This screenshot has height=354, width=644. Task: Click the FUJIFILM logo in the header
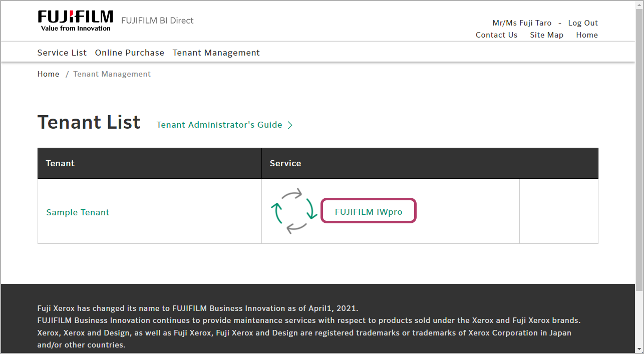(75, 21)
